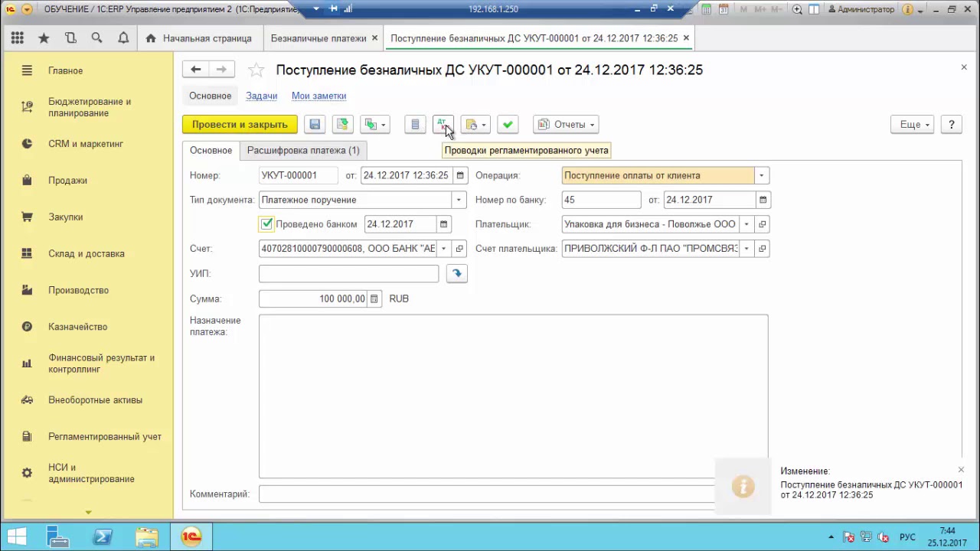Click into the Номер field
Screen dimensions: 980x551
tap(298, 175)
